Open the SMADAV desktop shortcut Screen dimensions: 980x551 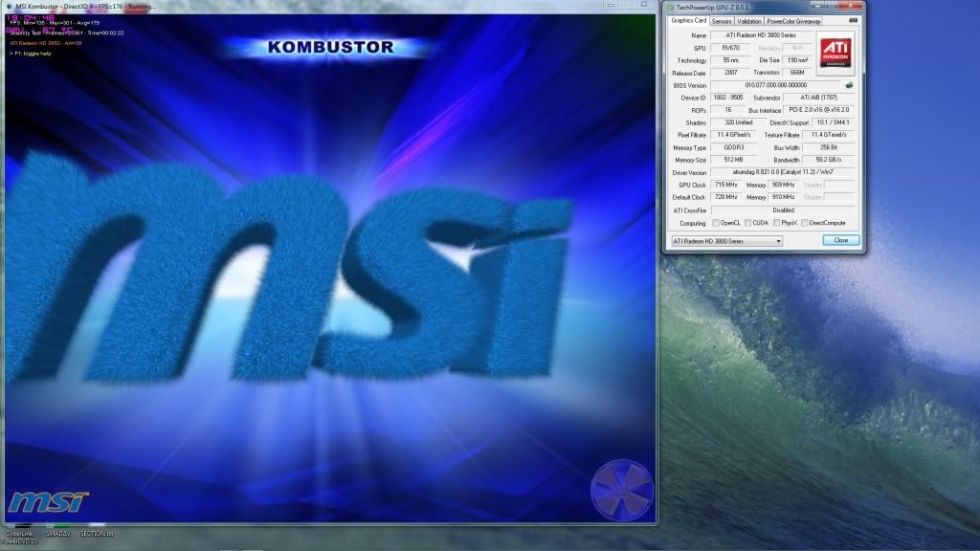[x=58, y=534]
